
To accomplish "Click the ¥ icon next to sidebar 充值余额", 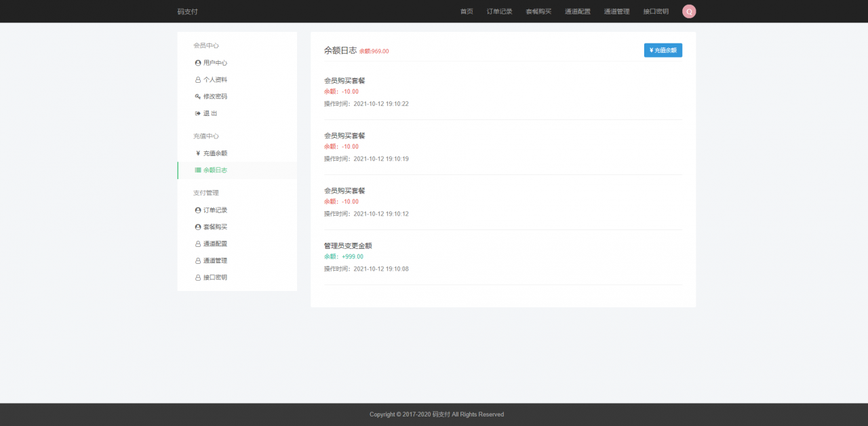I will (x=197, y=153).
